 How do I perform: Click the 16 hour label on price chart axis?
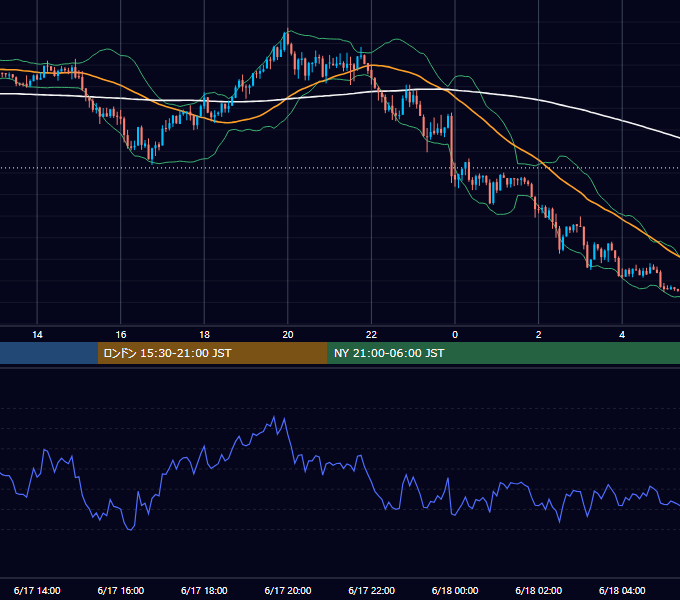click(121, 335)
